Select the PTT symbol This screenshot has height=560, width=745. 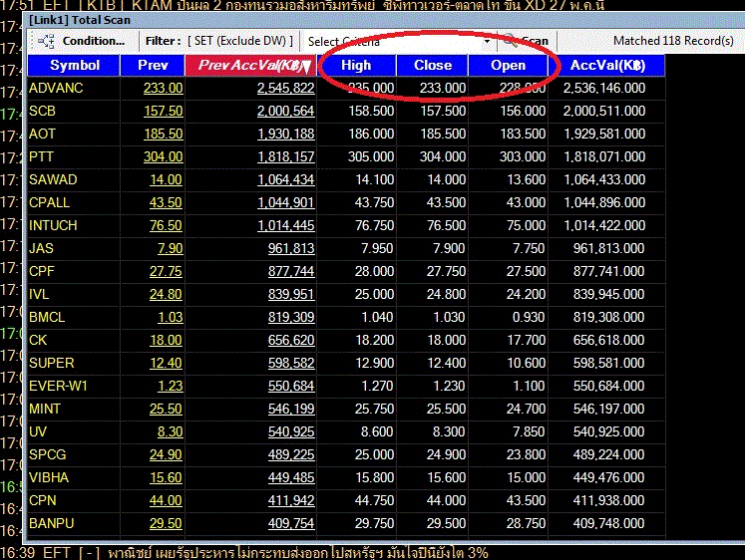41,156
